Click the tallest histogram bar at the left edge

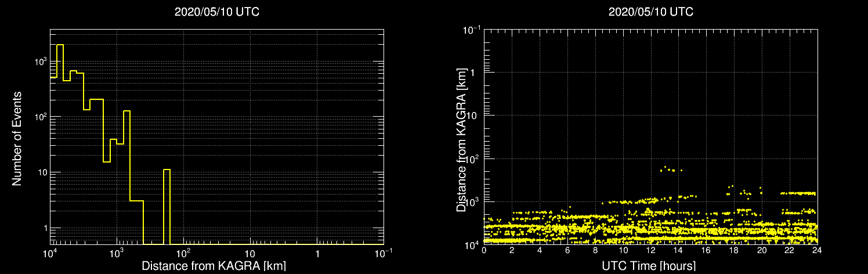tap(60, 144)
